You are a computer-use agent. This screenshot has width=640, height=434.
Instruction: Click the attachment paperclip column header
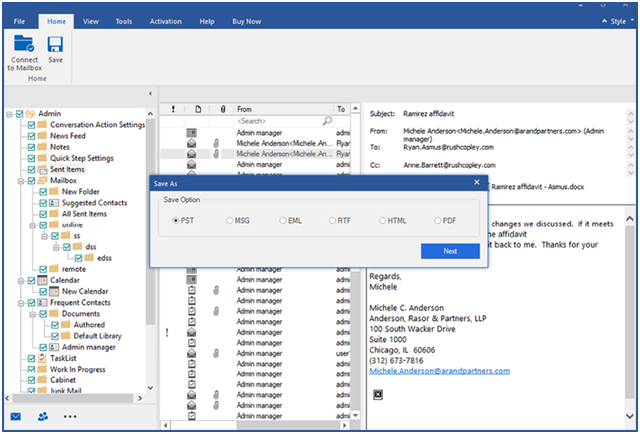221,109
